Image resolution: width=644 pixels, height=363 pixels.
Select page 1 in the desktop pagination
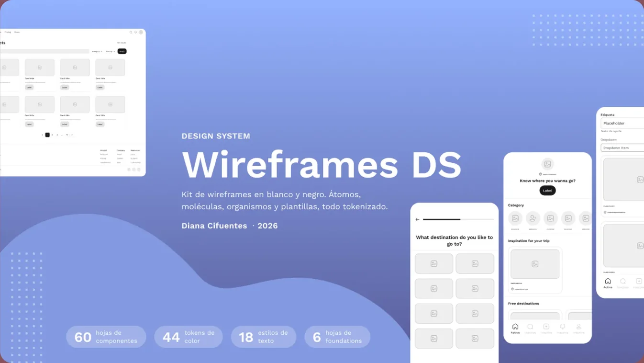pos(47,135)
